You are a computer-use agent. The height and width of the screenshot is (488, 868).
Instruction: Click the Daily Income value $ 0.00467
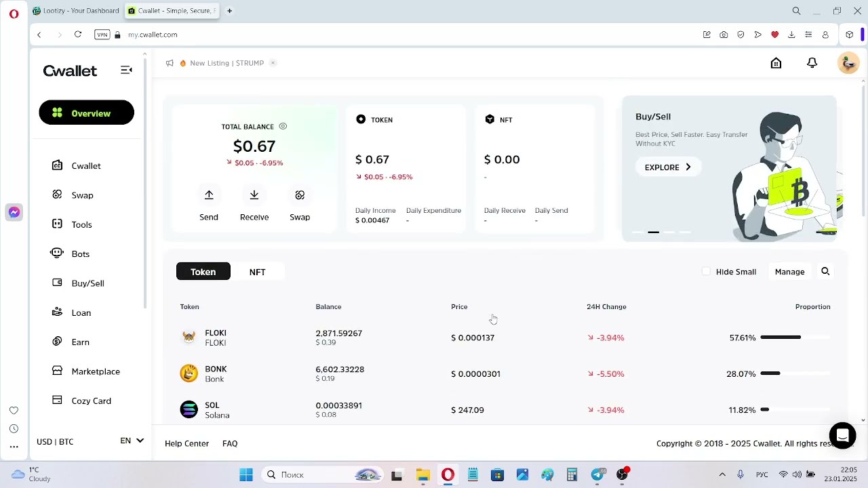pos(372,220)
